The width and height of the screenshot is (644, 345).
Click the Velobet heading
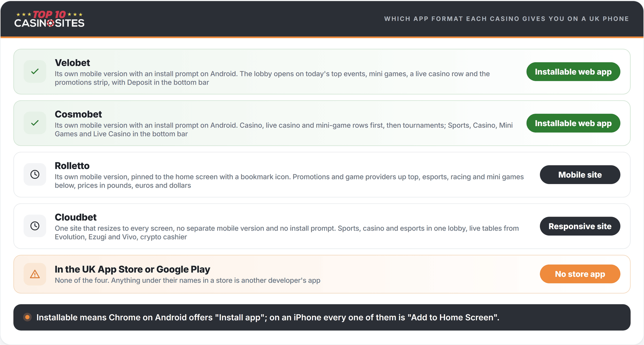[x=72, y=63]
